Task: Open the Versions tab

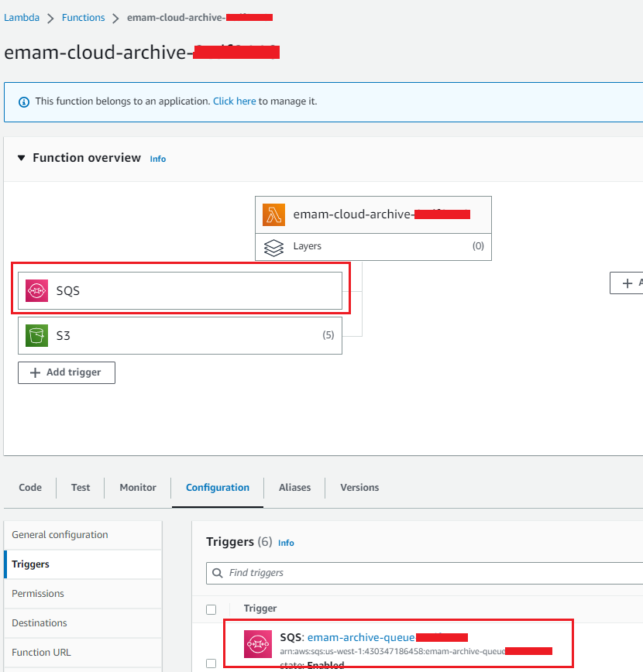Action: 359,488
